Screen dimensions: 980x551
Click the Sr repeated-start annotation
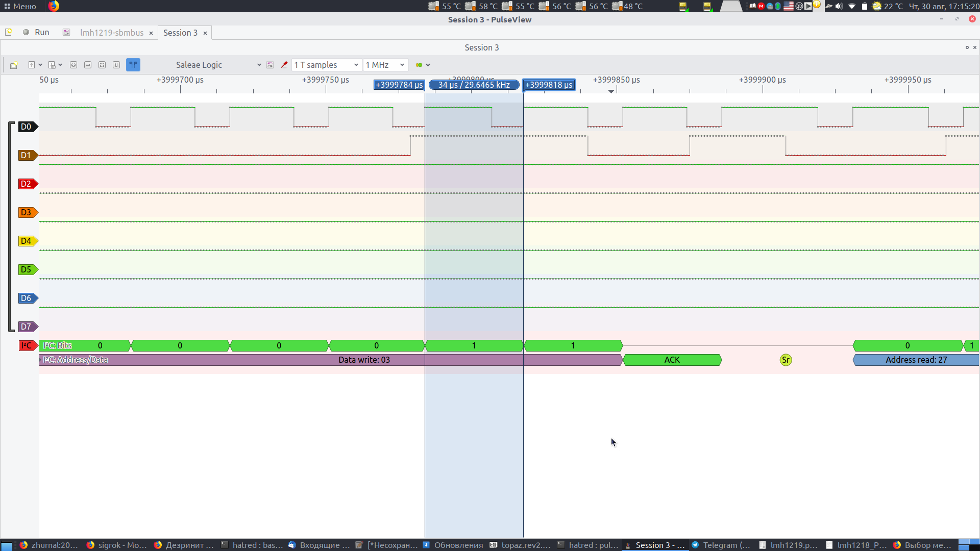pyautogui.click(x=786, y=360)
